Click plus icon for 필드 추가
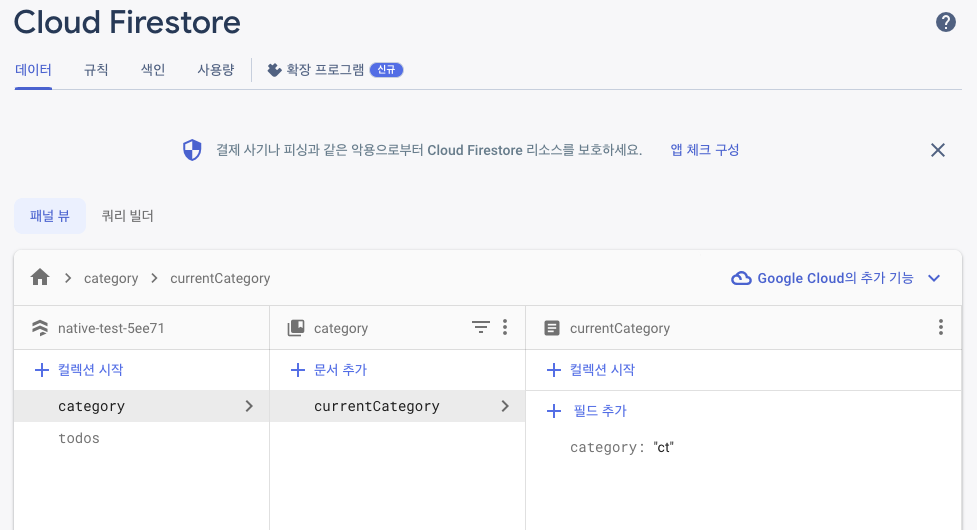 (x=553, y=411)
